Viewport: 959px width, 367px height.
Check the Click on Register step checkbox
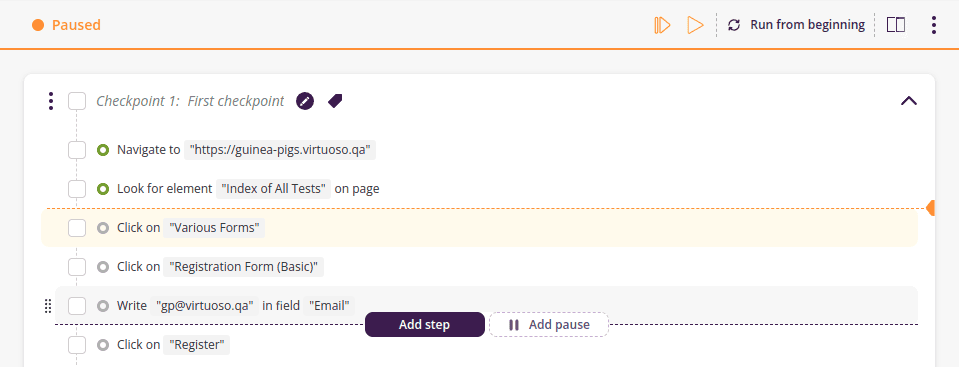77,345
